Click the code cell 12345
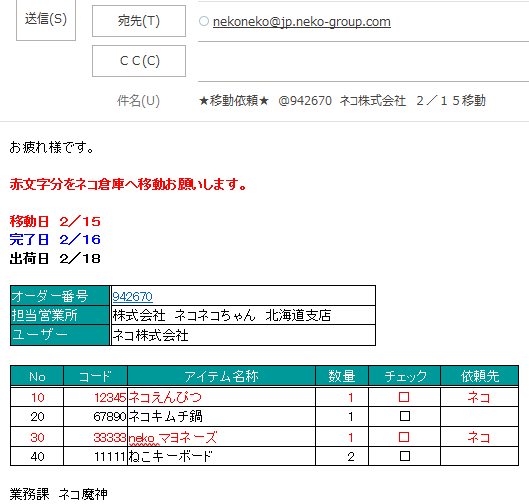 pyautogui.click(x=95, y=397)
